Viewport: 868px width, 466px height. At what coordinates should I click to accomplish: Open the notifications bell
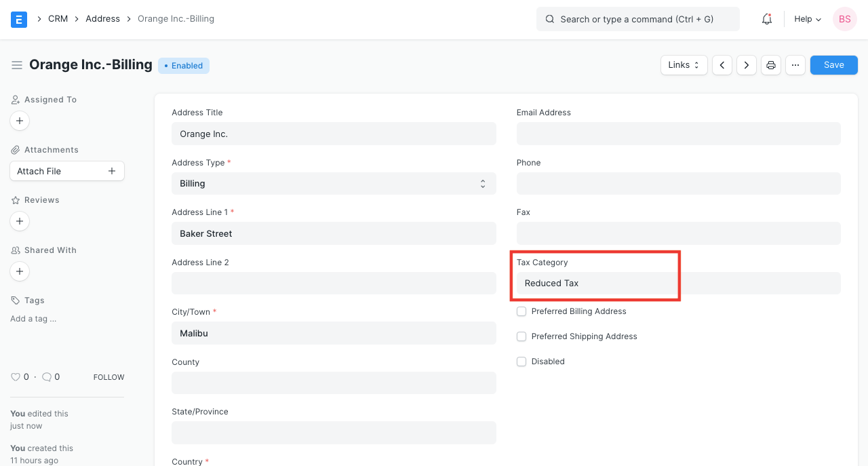point(767,19)
